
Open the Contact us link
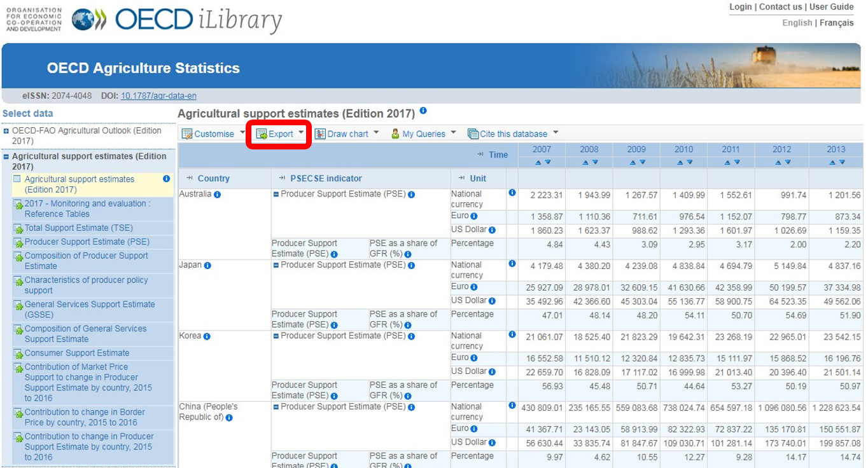[781, 7]
